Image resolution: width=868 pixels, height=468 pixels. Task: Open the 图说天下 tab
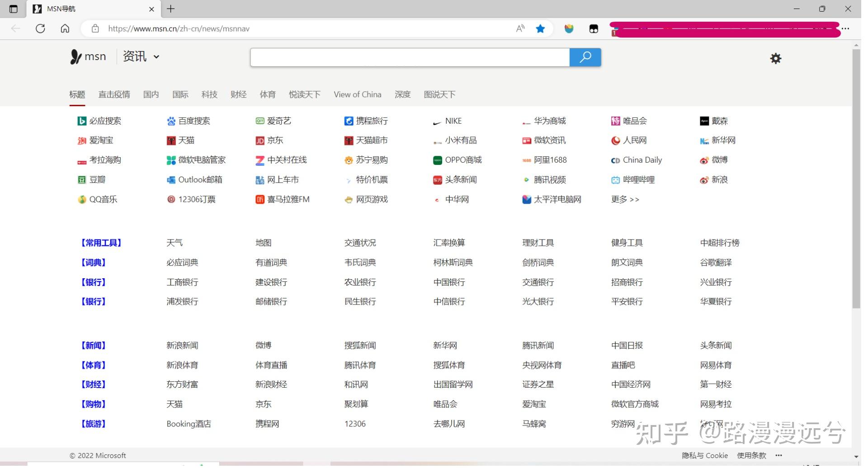coord(443,95)
